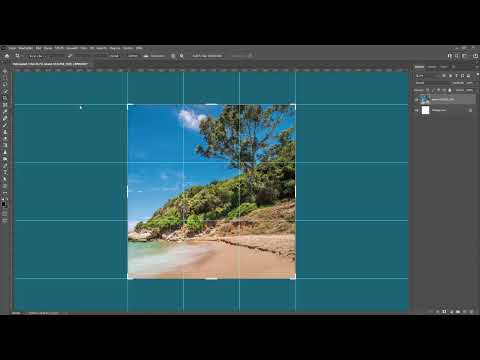The height and width of the screenshot is (360, 480).
Task: Select the Crop tool in the toolbox
Action: point(5,99)
